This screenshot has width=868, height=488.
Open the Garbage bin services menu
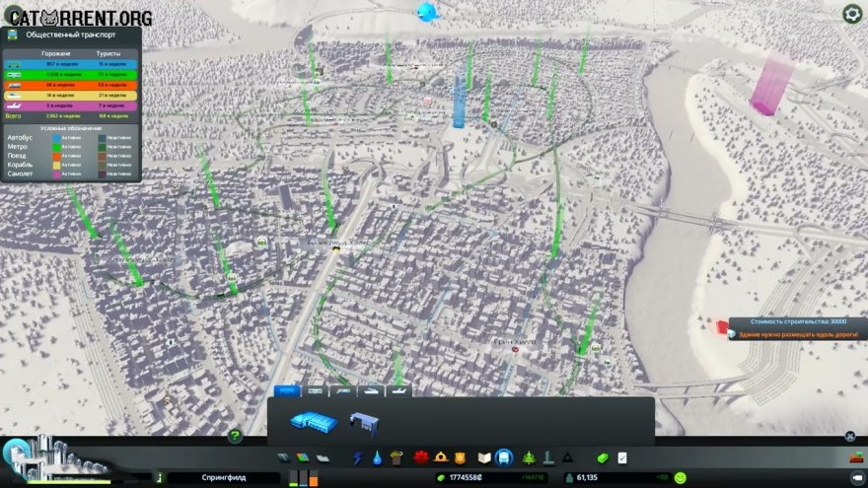coord(397,458)
